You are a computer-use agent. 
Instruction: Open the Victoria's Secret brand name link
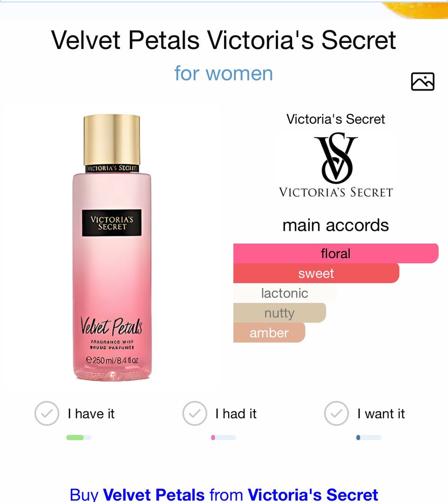tap(336, 119)
